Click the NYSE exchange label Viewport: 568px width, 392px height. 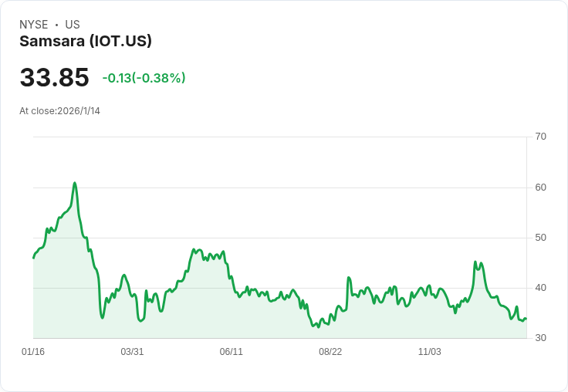34,25
